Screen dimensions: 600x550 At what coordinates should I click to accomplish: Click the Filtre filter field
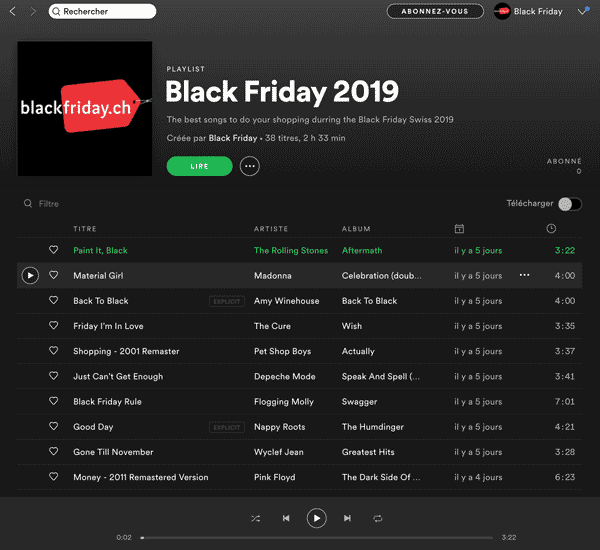coord(49,204)
